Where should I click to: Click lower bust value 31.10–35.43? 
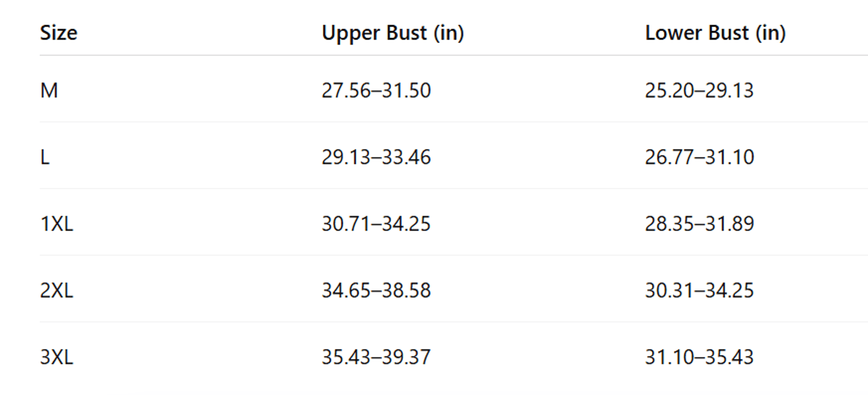click(x=699, y=357)
